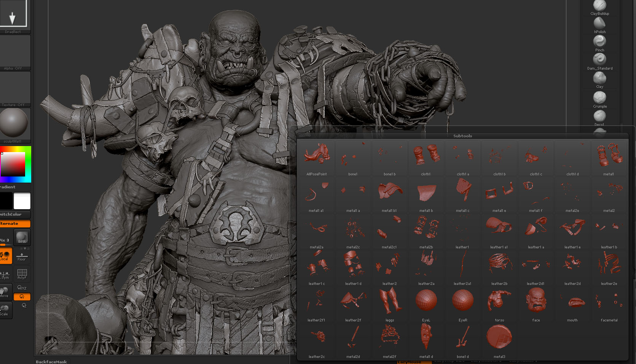Open the Alpha Off slot
Screen dimensions: 636x364
tap(14, 52)
